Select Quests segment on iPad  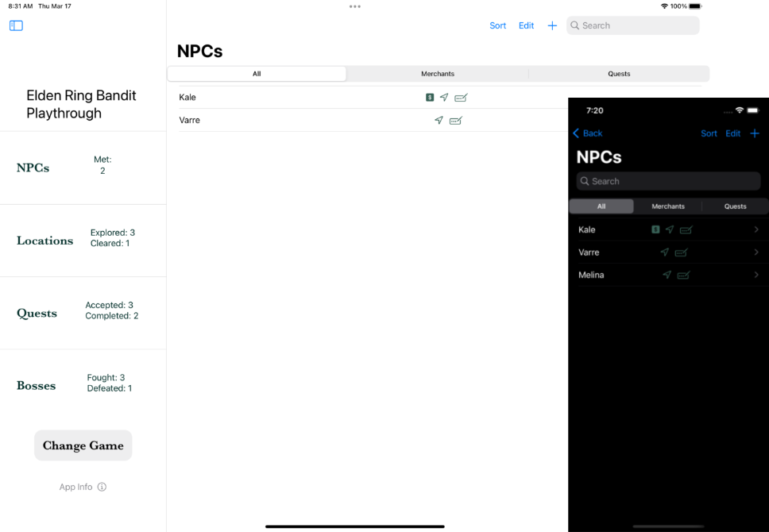pos(619,74)
